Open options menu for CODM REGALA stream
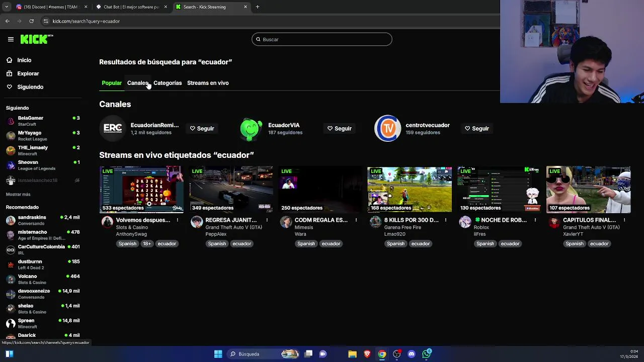Screen dimensions: 644x362 click(x=356, y=220)
